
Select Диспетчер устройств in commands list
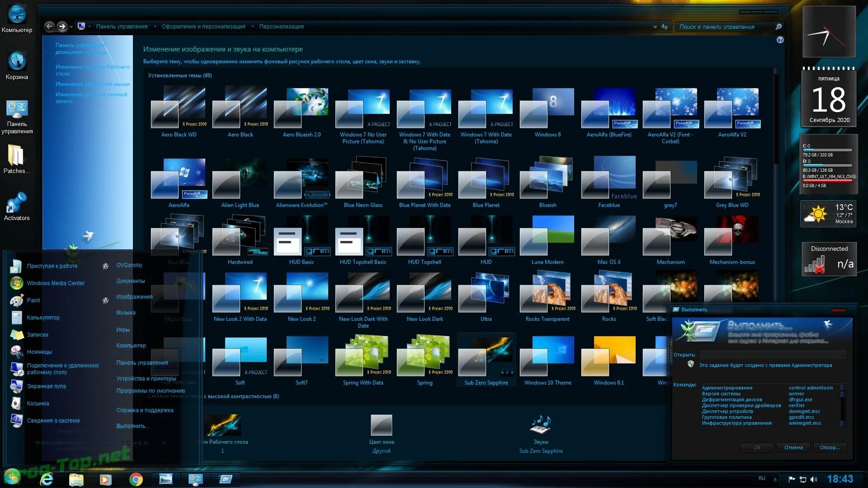(x=727, y=411)
